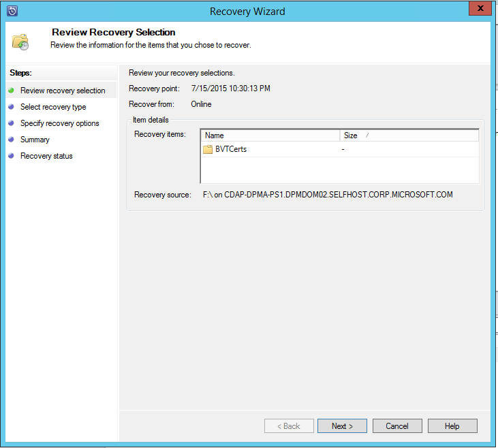Click the Next button

pos(342,426)
